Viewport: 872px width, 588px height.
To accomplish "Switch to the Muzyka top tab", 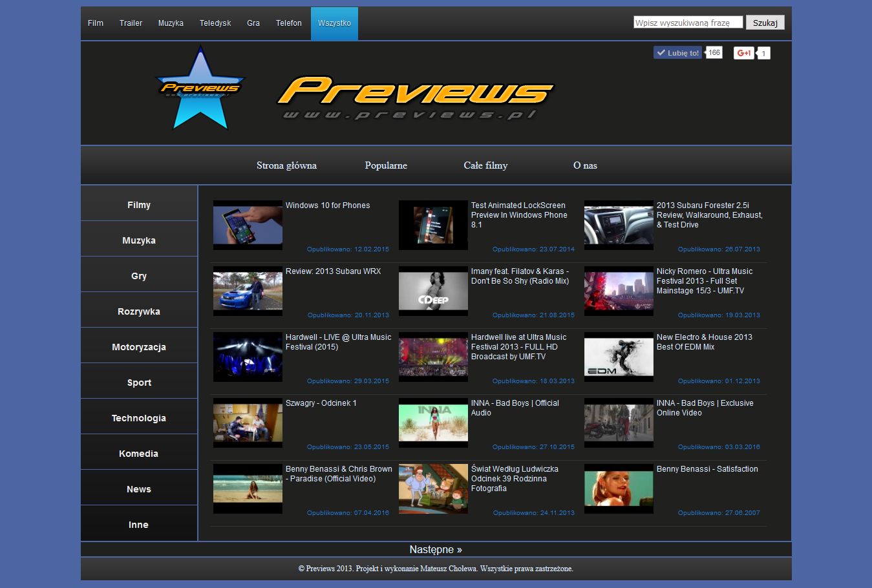I will 171,23.
